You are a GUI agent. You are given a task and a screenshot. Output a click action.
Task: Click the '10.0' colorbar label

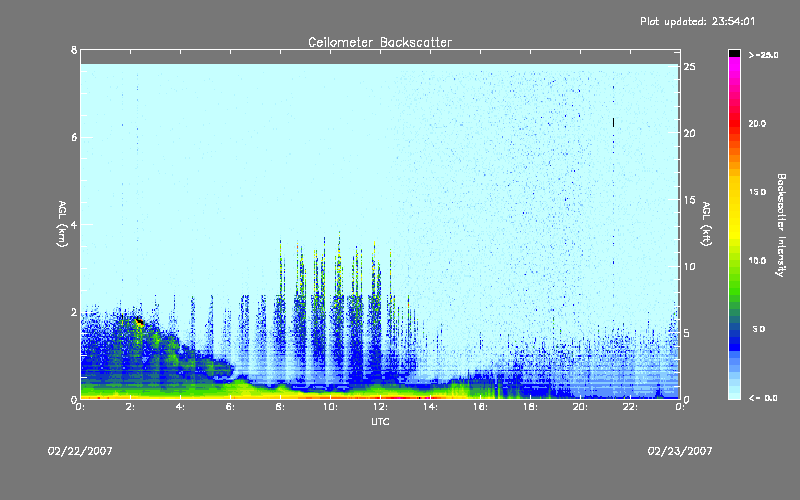tap(757, 261)
